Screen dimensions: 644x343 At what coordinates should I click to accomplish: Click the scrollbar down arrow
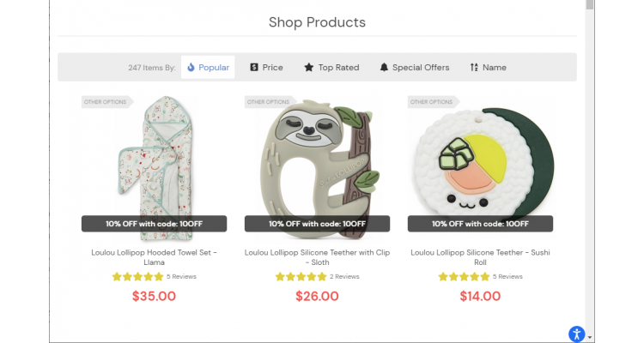coord(590,337)
